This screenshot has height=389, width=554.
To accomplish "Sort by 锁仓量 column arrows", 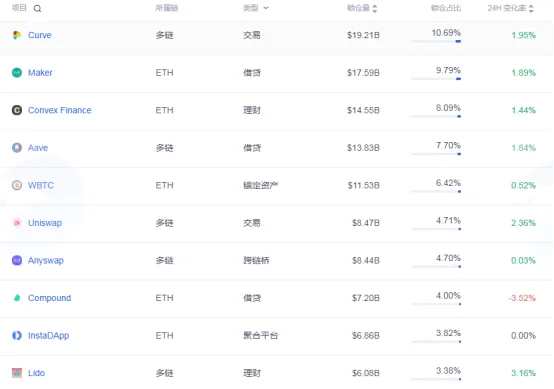I will pos(375,8).
